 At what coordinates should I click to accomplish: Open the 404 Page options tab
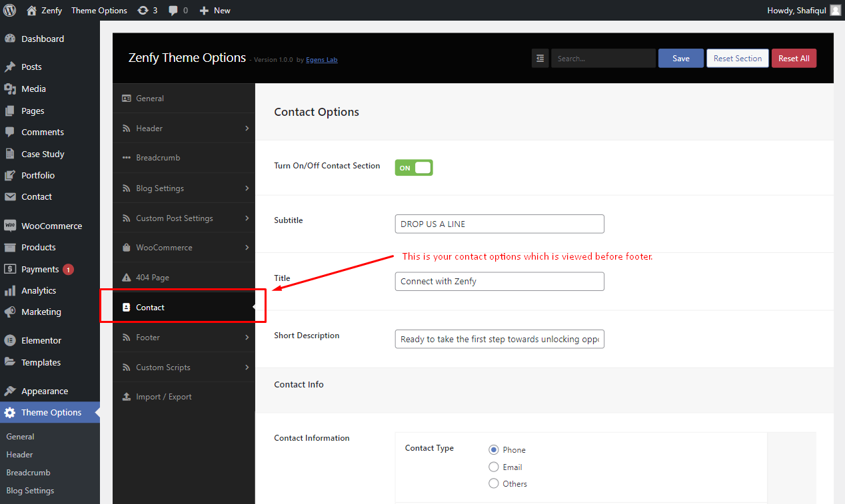pyautogui.click(x=184, y=277)
